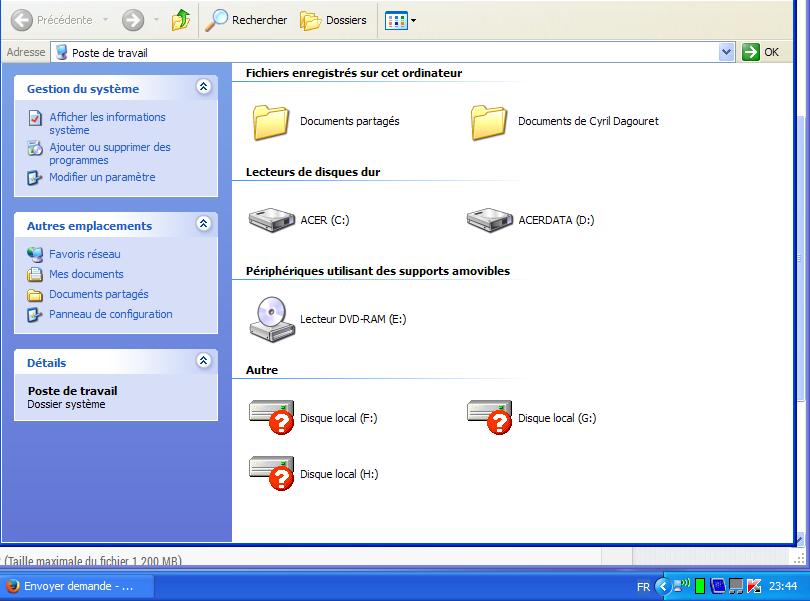Click the address field showing Poste de travail
810x601 pixels.
384,52
